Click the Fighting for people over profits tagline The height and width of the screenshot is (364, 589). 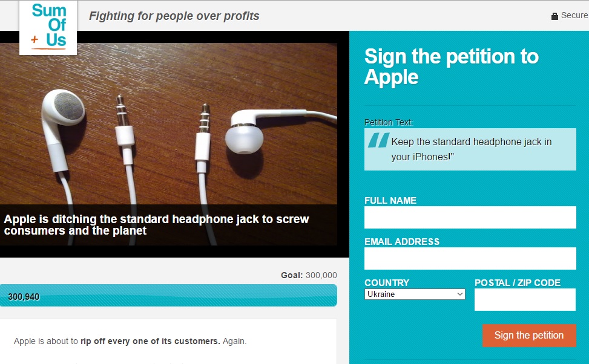click(174, 16)
